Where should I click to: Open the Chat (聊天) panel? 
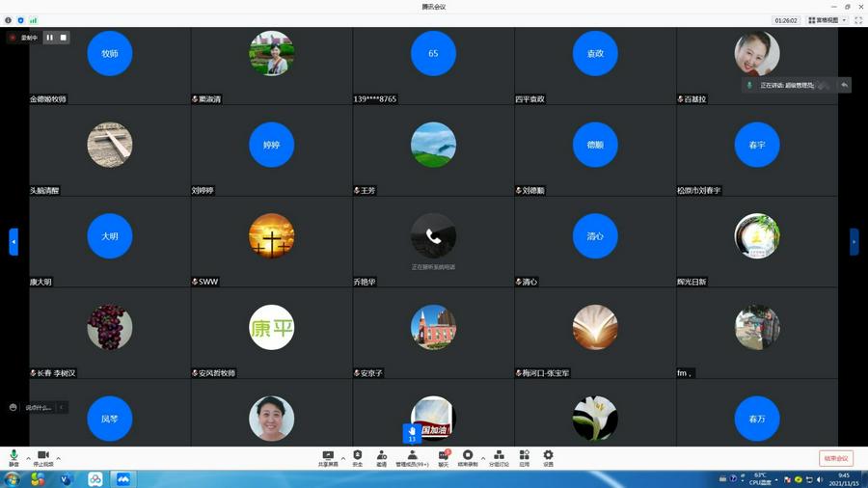[x=444, y=457]
